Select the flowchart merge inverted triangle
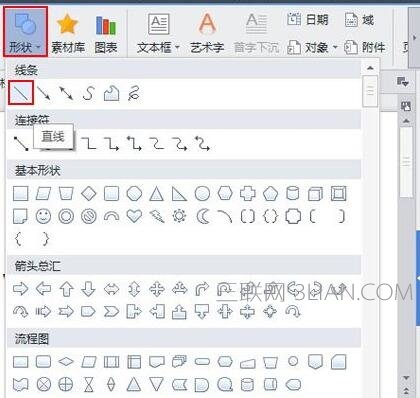420x398 pixels. pyautogui.click(x=156, y=384)
